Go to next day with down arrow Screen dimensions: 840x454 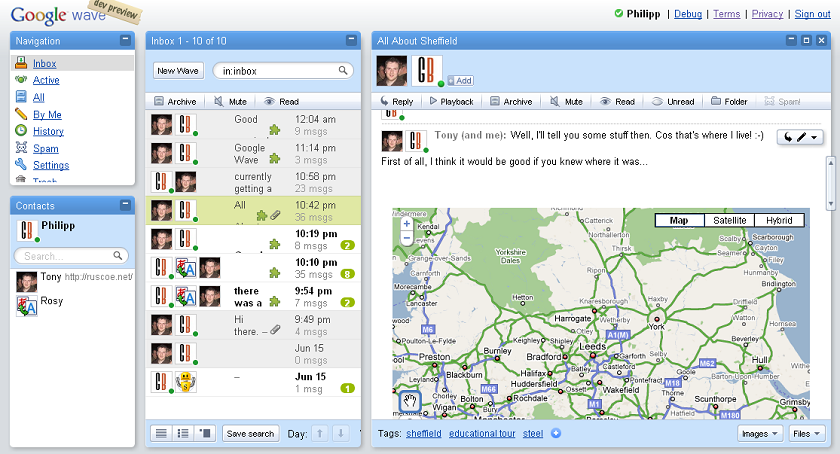[341, 433]
